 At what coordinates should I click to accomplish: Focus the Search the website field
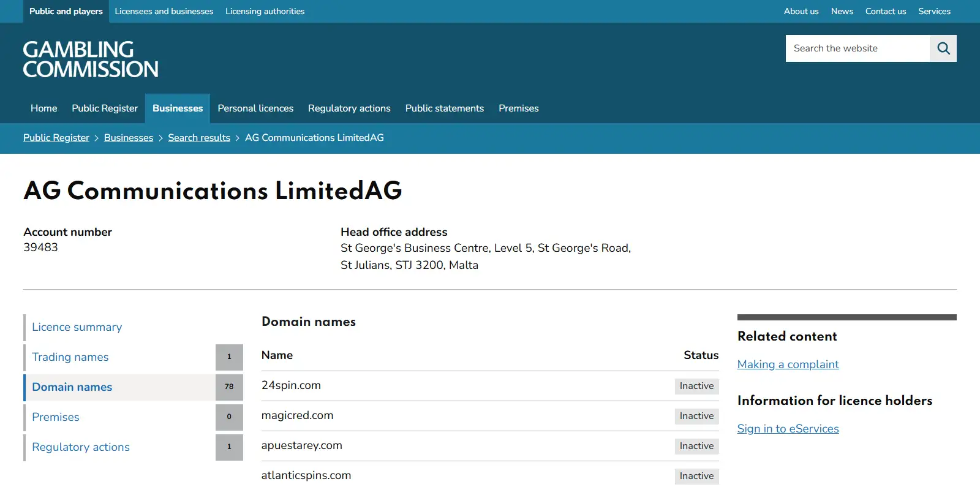[858, 48]
